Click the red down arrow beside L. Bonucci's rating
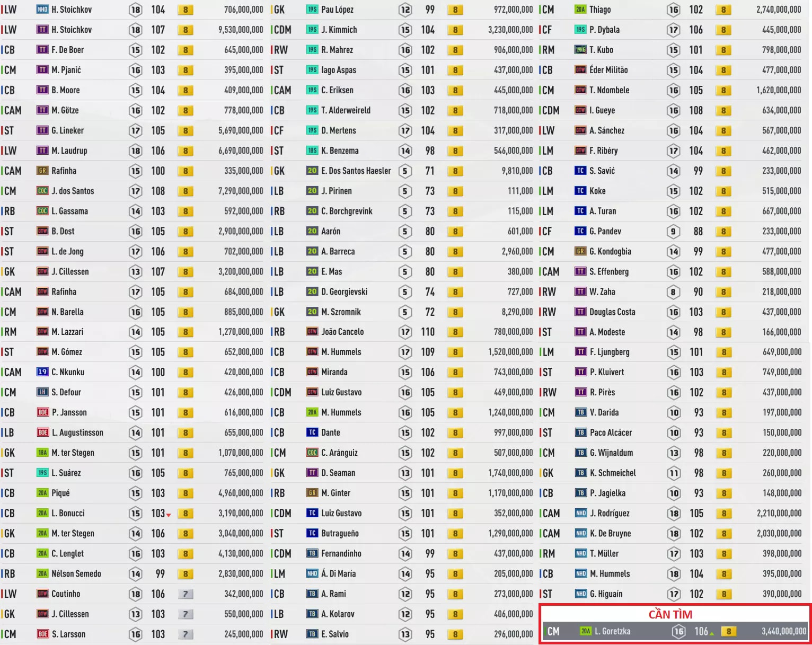The height and width of the screenshot is (645, 812). pyautogui.click(x=169, y=515)
